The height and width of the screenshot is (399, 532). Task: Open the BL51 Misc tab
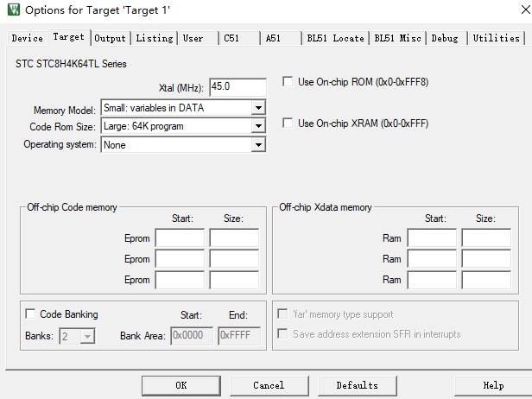(x=397, y=38)
